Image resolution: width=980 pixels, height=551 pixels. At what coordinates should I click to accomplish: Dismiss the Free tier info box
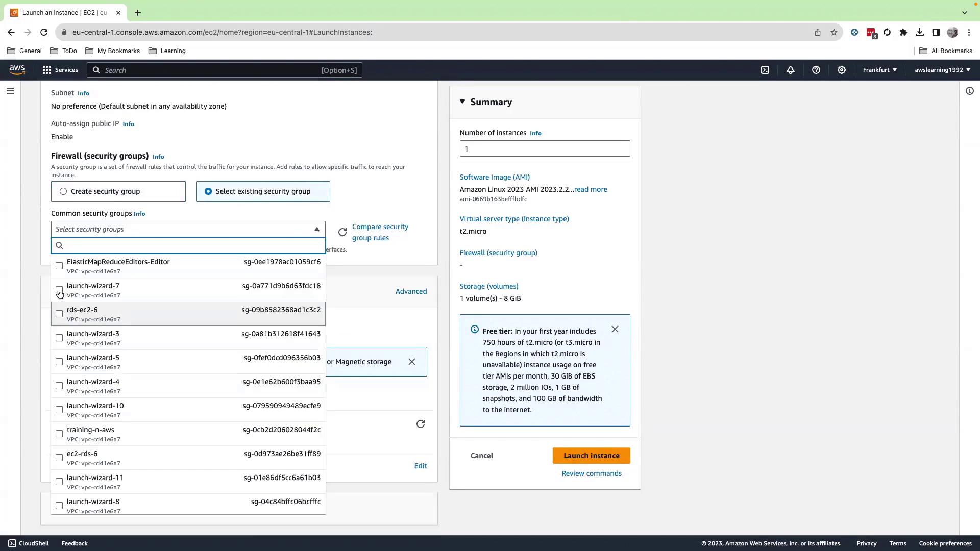point(615,329)
